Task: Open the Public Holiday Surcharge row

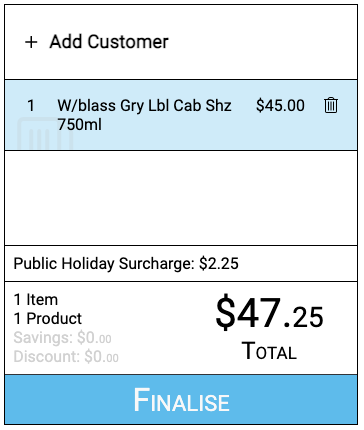Action: click(x=181, y=264)
